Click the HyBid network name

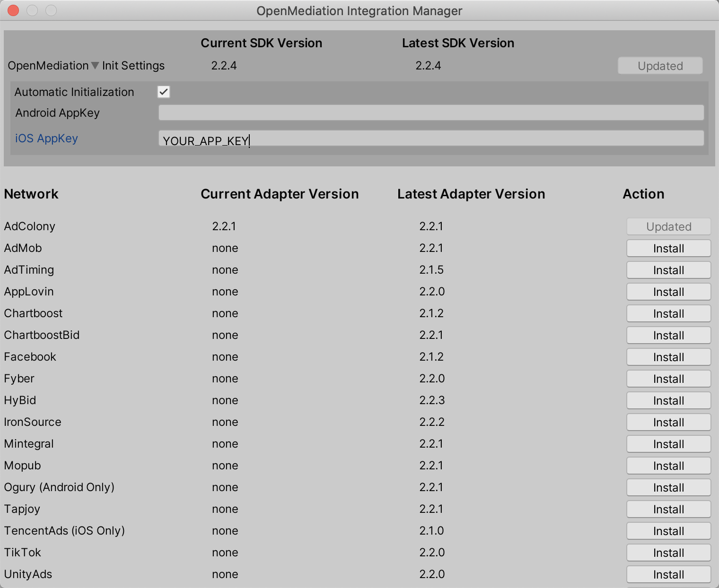[x=20, y=400]
